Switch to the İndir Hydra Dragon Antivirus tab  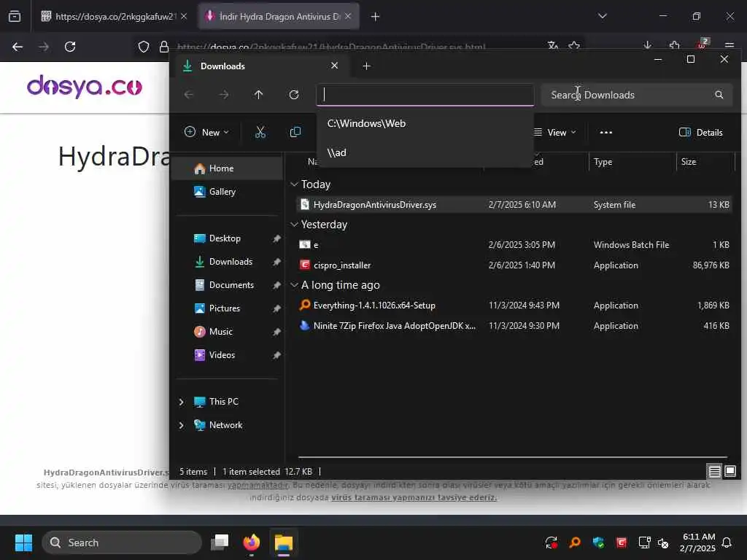279,16
